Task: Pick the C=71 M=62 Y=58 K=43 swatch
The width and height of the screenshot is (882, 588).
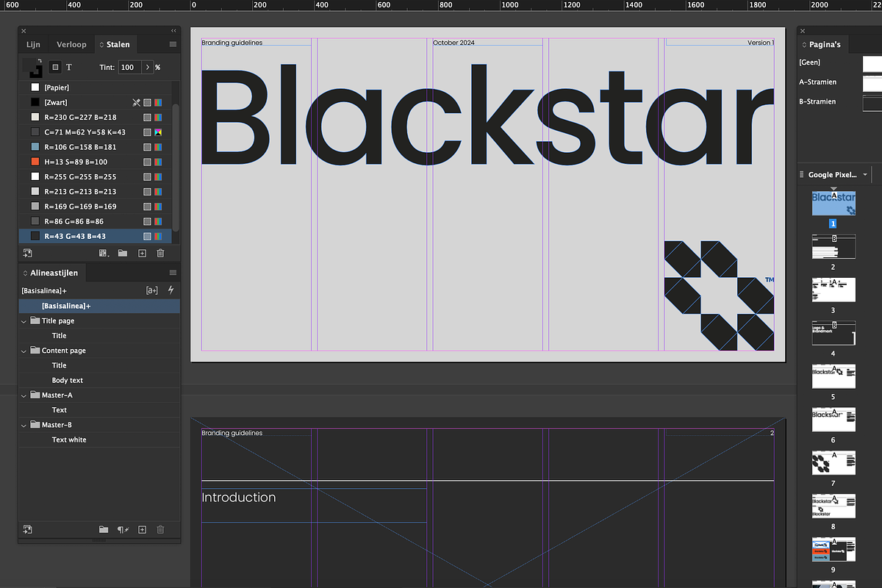Action: [x=96, y=132]
